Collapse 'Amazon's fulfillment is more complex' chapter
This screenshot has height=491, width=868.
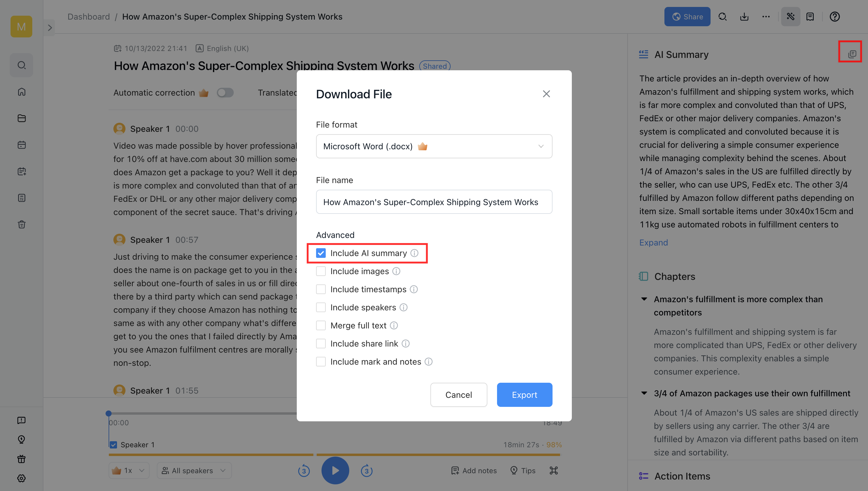[644, 299]
